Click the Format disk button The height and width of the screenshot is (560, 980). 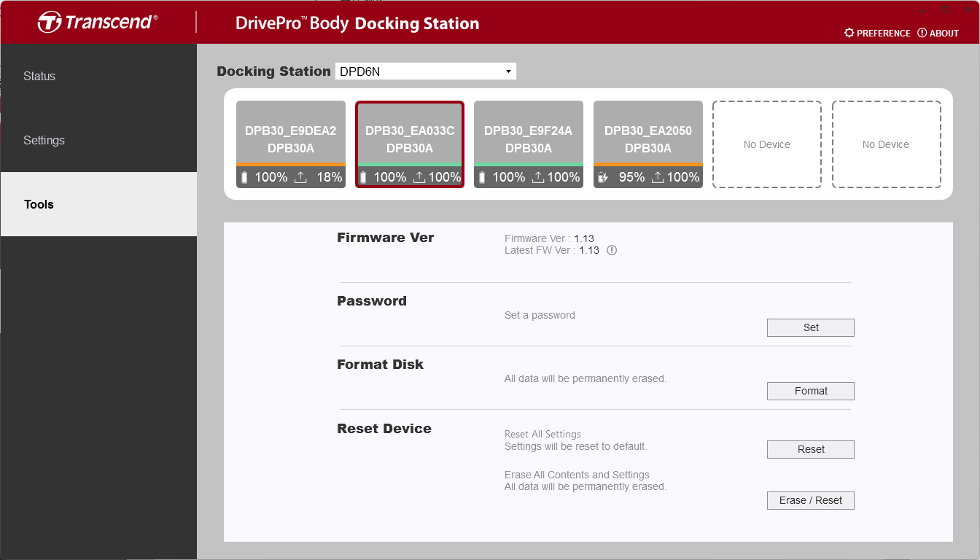pos(810,391)
